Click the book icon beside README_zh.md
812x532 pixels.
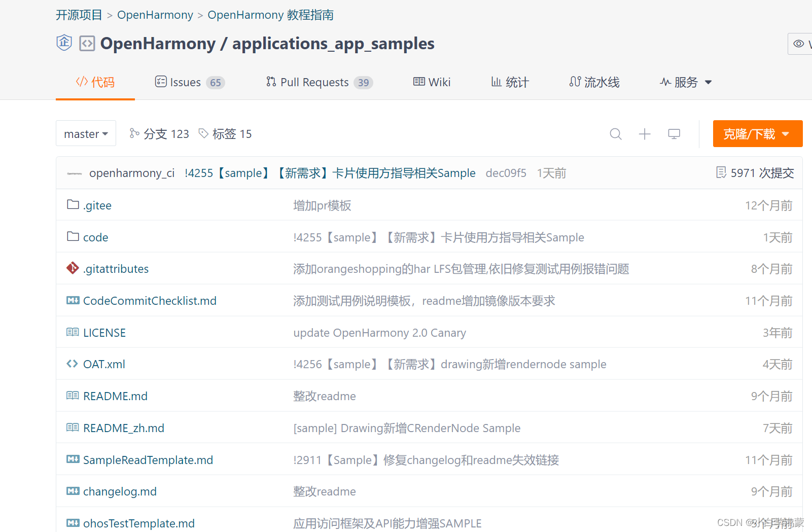point(73,427)
